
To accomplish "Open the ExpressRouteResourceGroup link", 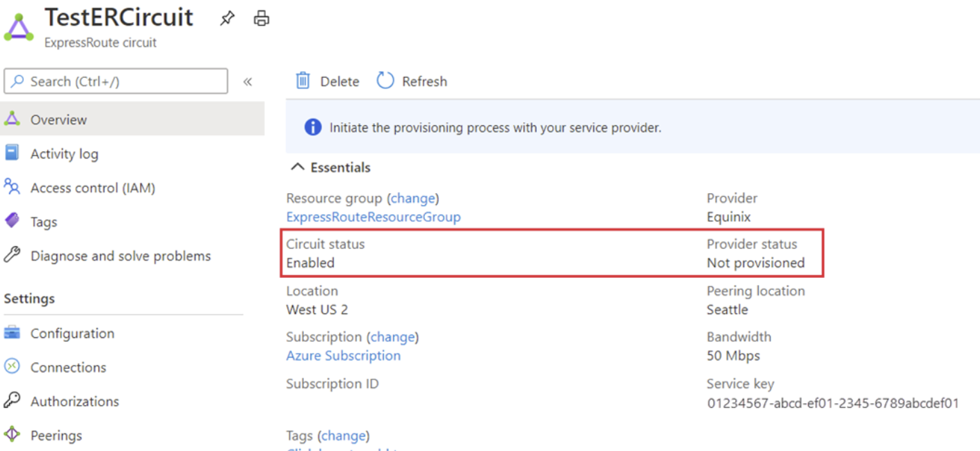I will pyautogui.click(x=373, y=217).
